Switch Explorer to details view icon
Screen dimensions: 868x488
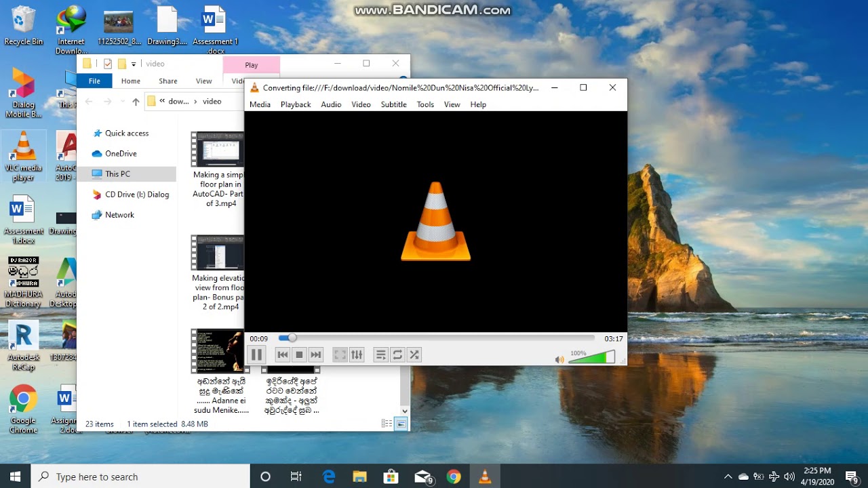[387, 424]
